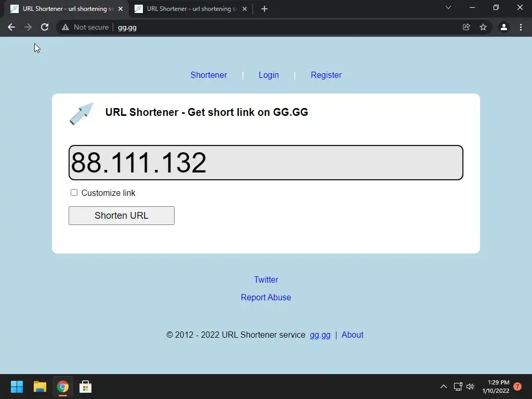This screenshot has height=399, width=532.
Task: Open File Explorer from the taskbar
Action: coord(39,387)
